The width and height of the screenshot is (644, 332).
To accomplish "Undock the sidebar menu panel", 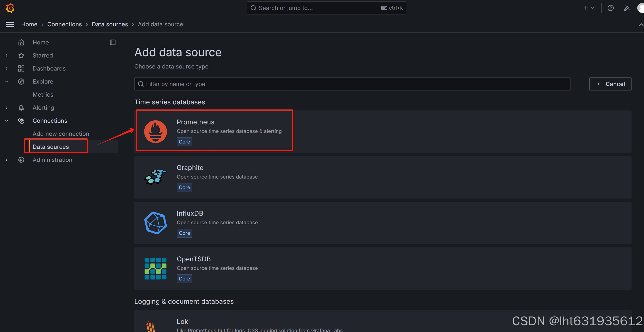I will tap(112, 42).
